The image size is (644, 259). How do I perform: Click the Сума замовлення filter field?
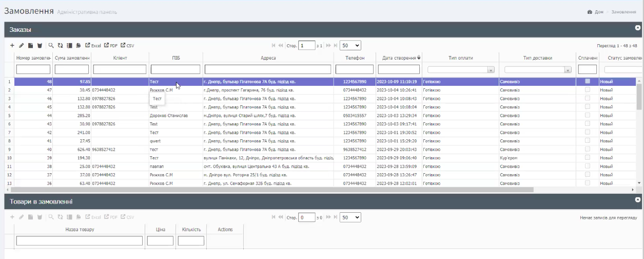click(x=72, y=69)
